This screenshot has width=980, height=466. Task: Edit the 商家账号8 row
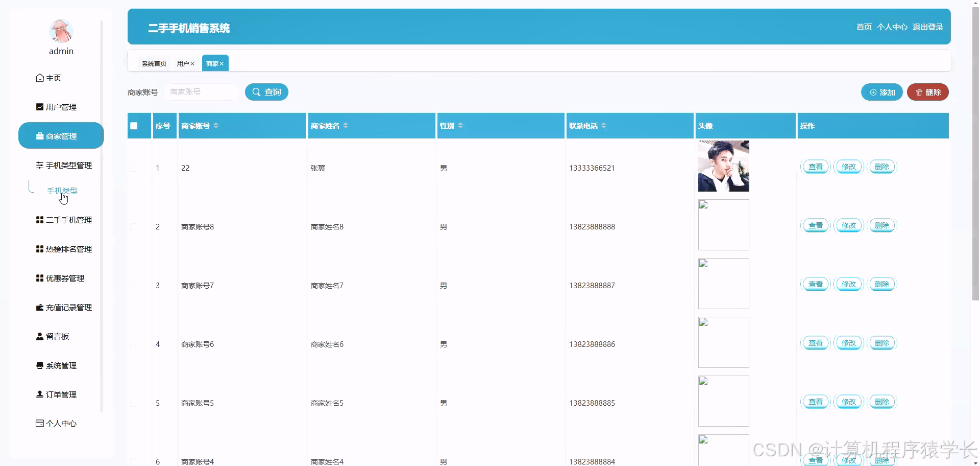point(849,225)
